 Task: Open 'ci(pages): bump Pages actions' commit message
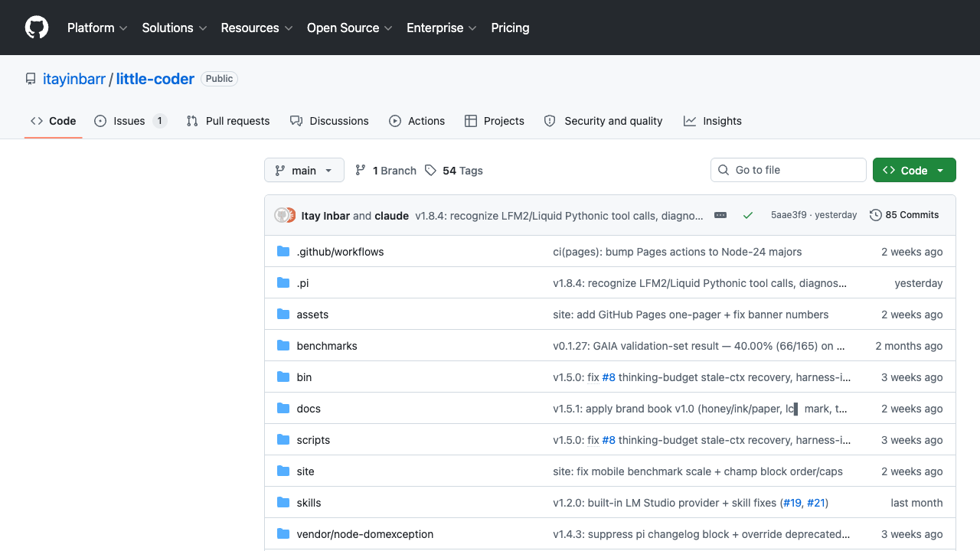pos(678,252)
